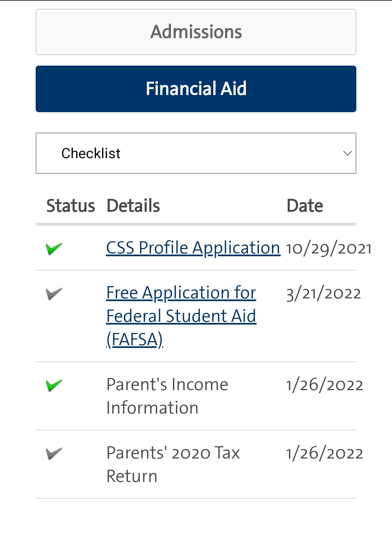The image size is (392, 535).
Task: Select Parent's Income Information text
Action: tap(167, 396)
